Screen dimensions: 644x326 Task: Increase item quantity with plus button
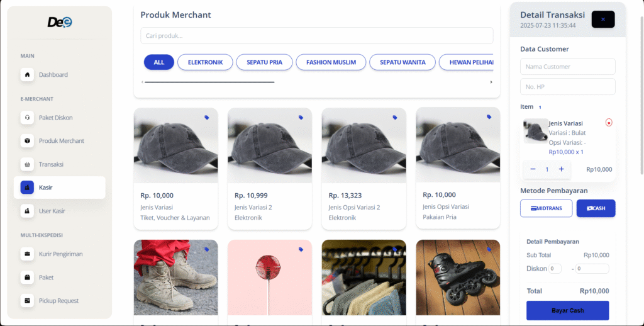point(561,169)
